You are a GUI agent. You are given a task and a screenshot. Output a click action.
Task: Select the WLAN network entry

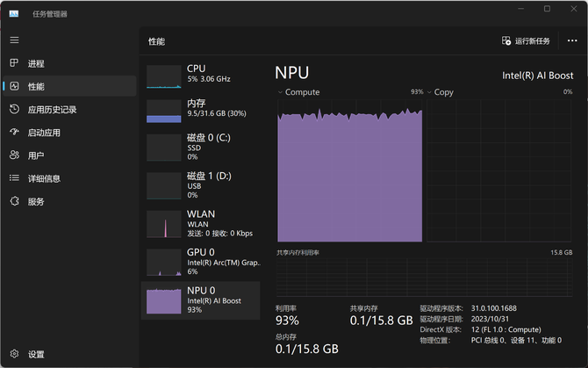coord(201,224)
